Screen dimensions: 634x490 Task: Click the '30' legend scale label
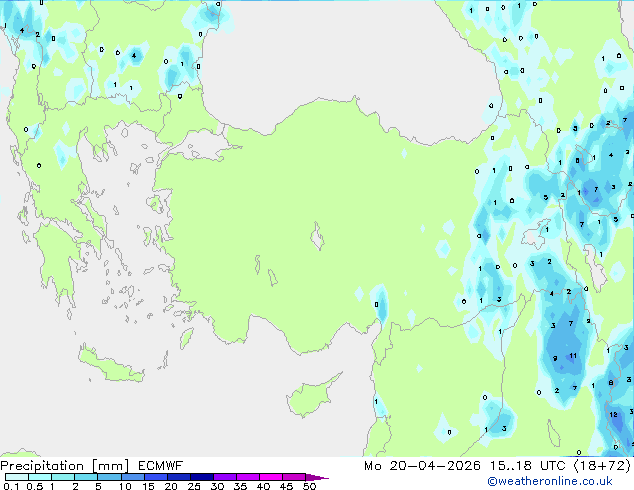click(217, 486)
